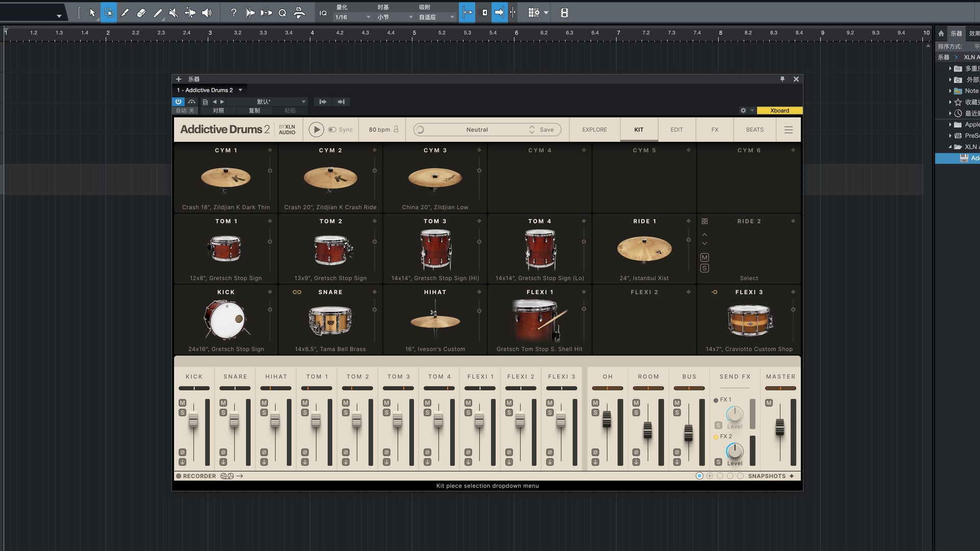The width and height of the screenshot is (980, 551).
Task: Open the Addictive Drums 2 instrument selector dropdown
Action: [x=240, y=90]
